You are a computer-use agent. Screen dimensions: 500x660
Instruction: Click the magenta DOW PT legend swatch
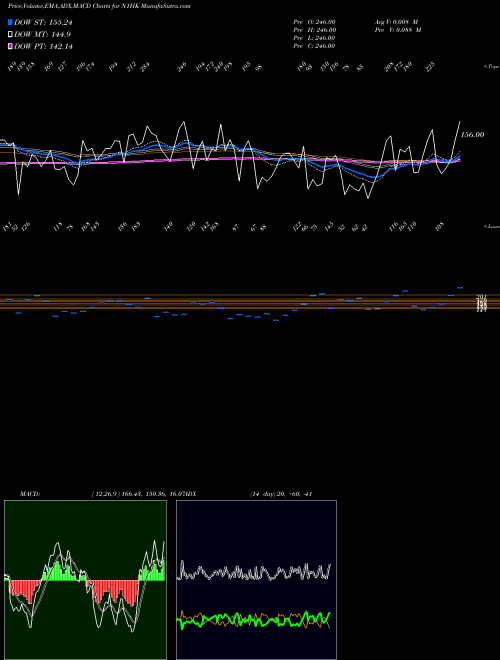click(x=11, y=46)
